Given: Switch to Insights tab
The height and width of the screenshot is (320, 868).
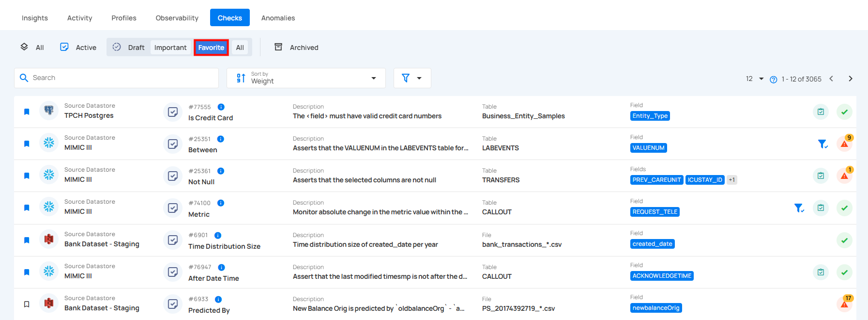Looking at the screenshot, I should [35, 18].
